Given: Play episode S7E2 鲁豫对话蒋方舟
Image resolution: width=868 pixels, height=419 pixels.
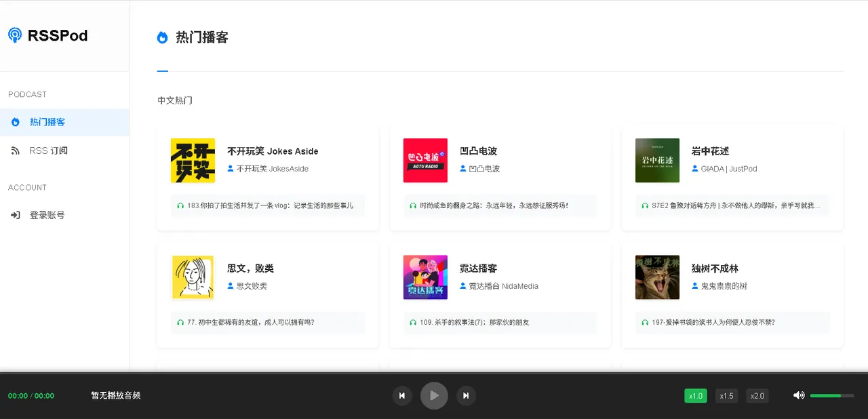Looking at the screenshot, I should click(x=732, y=205).
